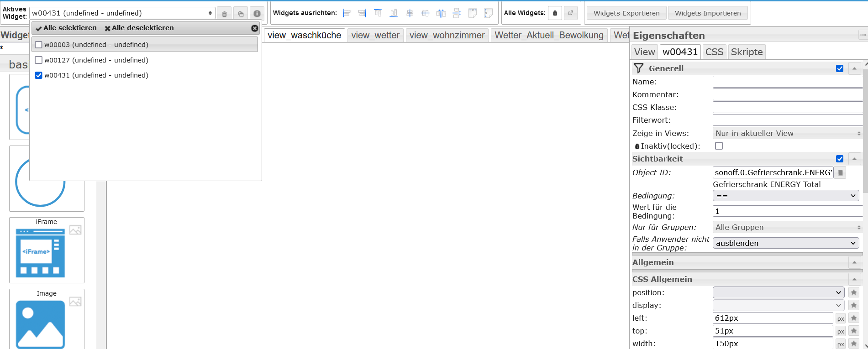Open the View properties tab

click(x=645, y=52)
